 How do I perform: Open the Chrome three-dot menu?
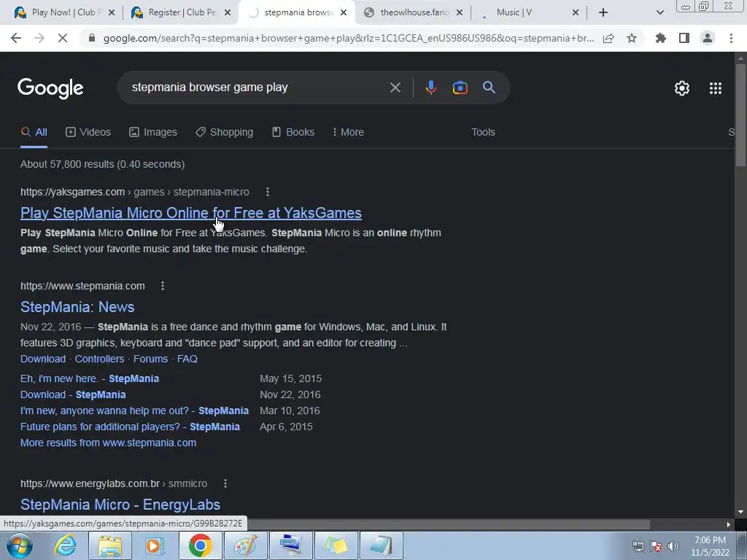731,38
